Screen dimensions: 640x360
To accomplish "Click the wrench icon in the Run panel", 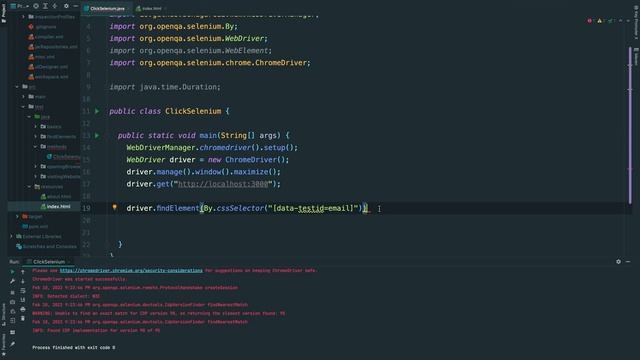I will [x=13, y=281].
